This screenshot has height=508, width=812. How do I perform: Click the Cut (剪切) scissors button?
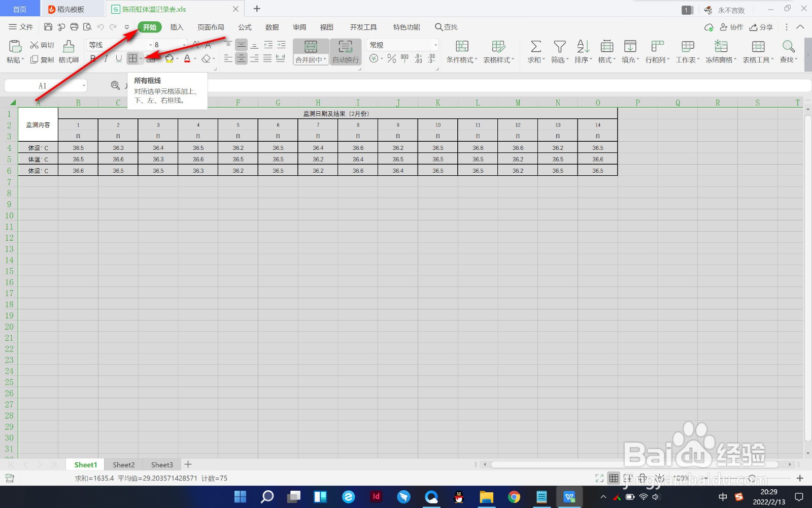point(42,45)
